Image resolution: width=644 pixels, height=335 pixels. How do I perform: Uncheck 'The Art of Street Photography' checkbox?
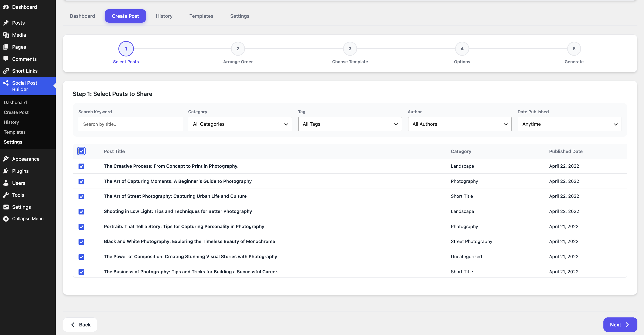pyautogui.click(x=81, y=196)
